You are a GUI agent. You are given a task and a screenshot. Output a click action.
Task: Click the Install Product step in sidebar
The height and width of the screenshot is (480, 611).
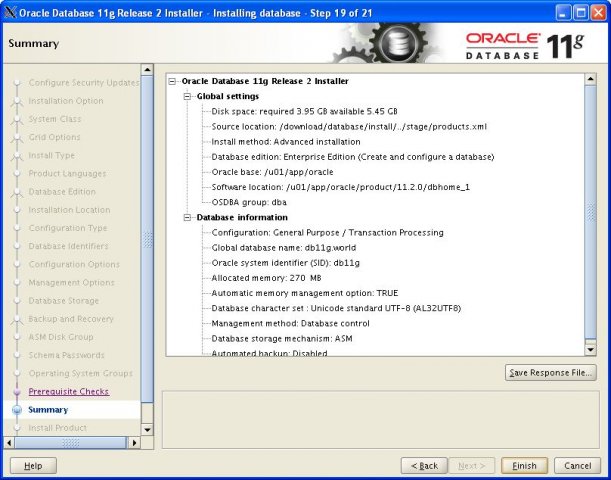click(57, 428)
